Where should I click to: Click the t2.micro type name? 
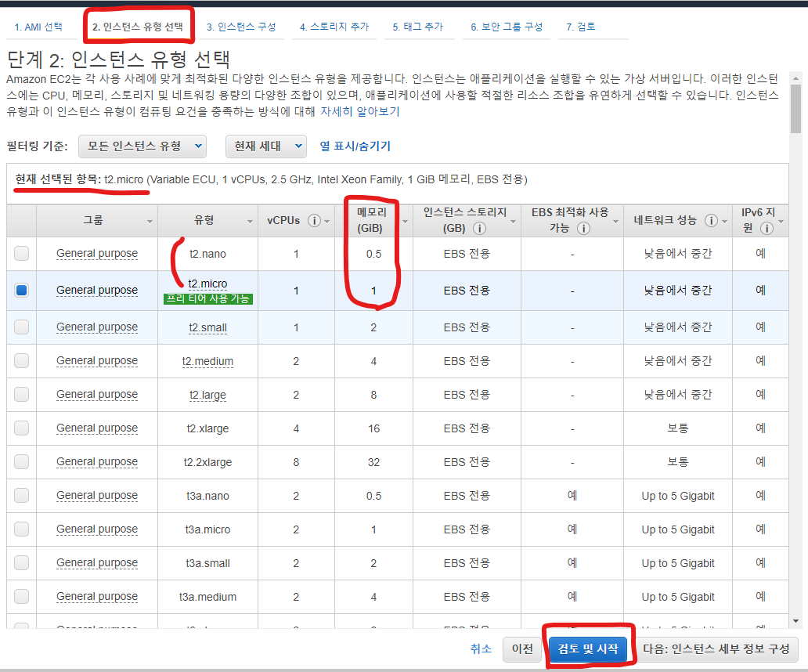click(x=207, y=284)
